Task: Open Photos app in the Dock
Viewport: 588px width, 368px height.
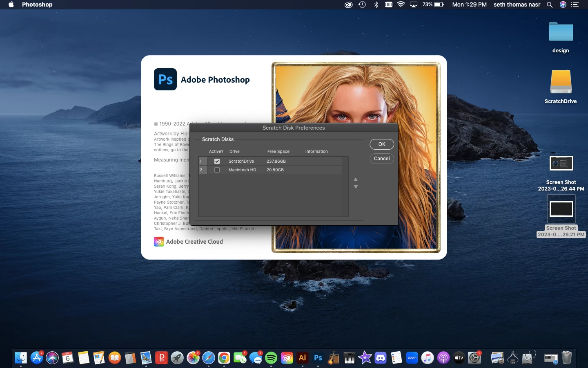Action: pos(193,358)
